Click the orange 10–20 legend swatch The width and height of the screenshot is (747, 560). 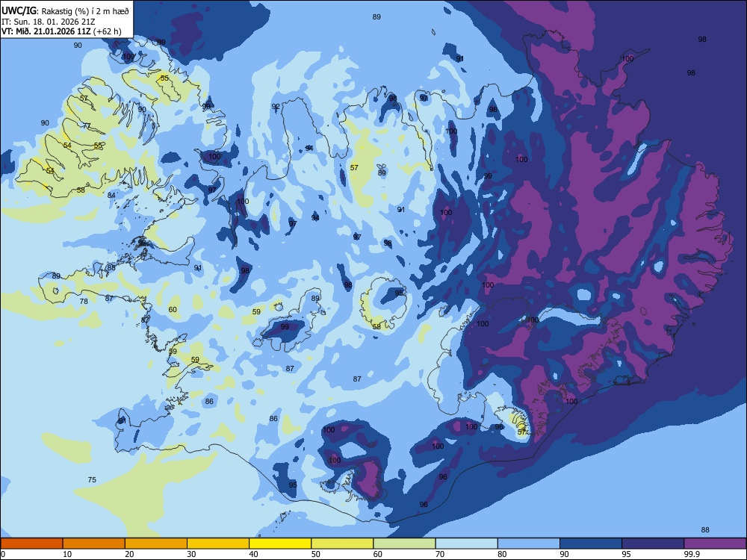pyautogui.click(x=94, y=544)
